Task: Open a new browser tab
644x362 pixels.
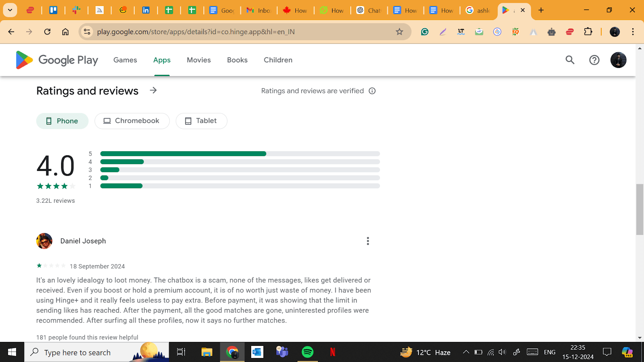Action: pos(541,10)
